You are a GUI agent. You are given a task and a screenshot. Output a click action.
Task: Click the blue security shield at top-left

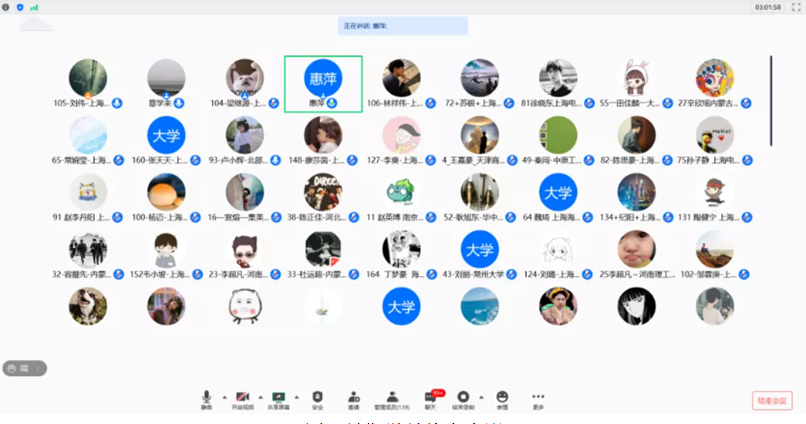[20, 6]
